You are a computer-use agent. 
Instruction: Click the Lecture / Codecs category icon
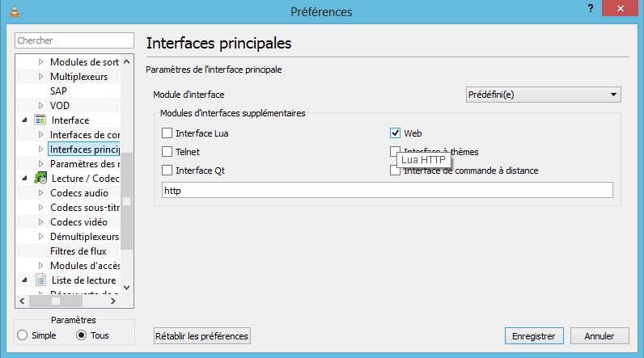point(40,178)
